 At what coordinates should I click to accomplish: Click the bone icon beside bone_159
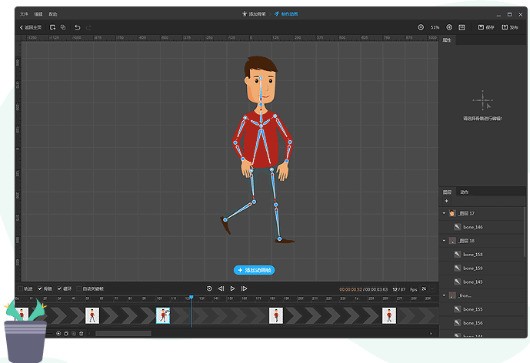click(x=457, y=268)
